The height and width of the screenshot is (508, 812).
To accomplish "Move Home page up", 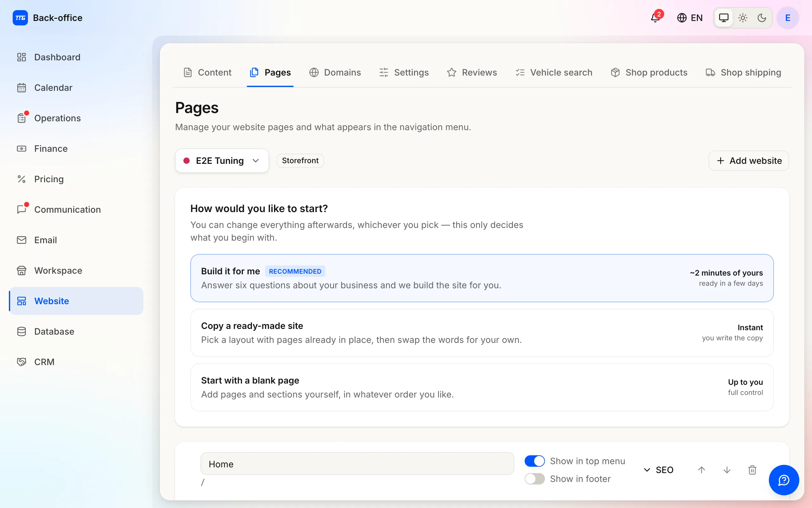I will [701, 470].
